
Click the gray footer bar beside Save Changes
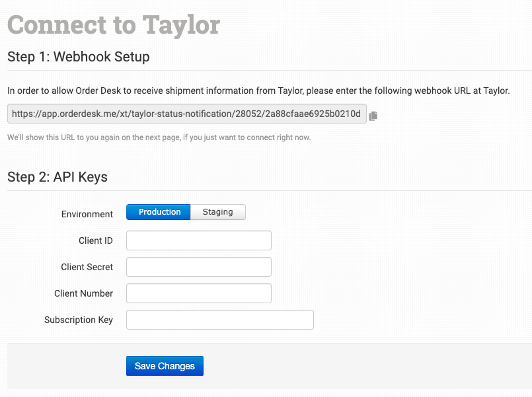tap(363, 366)
